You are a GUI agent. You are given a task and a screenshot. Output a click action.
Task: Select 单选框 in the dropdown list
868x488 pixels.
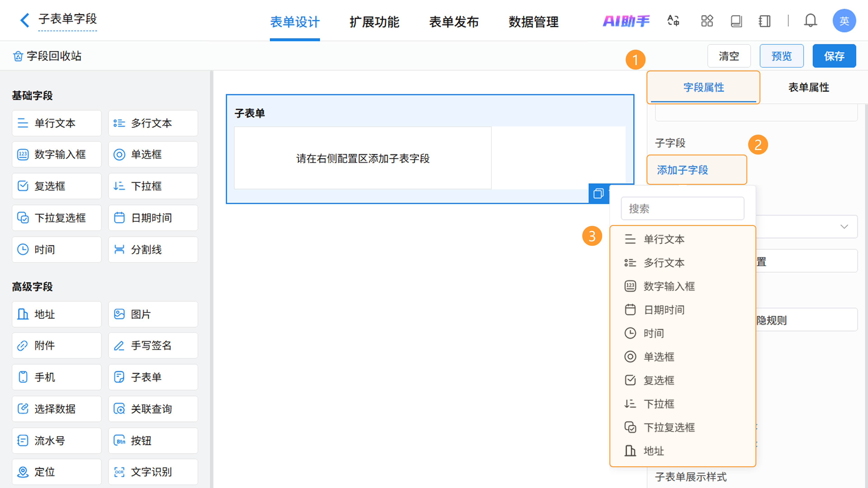click(x=659, y=357)
